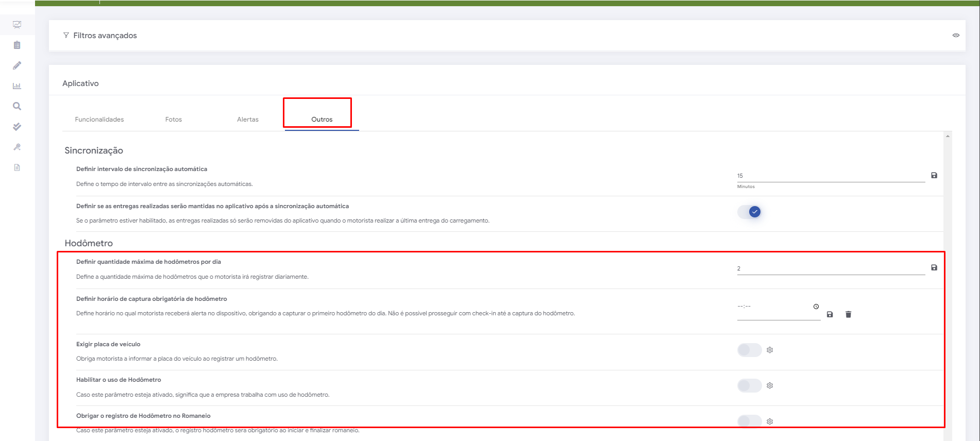
Task: Open gear settings for Obrigar registro de Hodômetro
Action: coord(770,421)
